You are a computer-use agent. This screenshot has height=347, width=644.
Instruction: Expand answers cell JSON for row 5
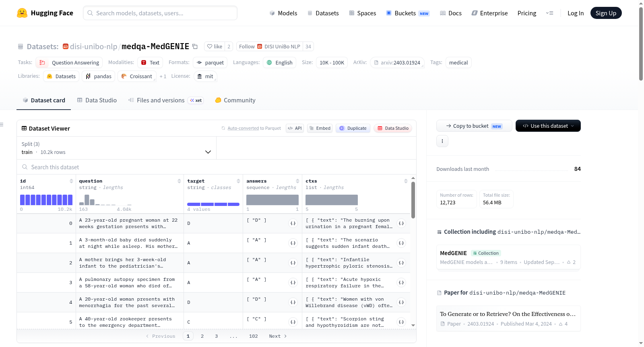coord(293,322)
